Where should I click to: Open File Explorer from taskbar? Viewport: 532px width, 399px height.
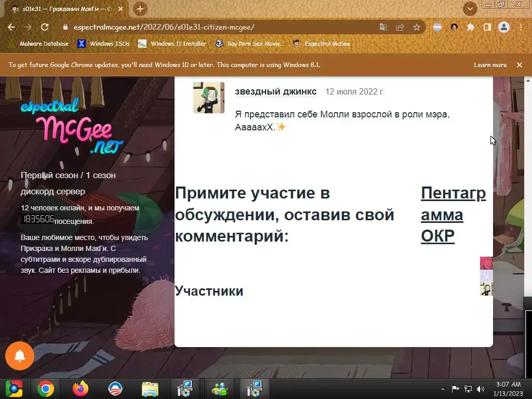point(150,389)
